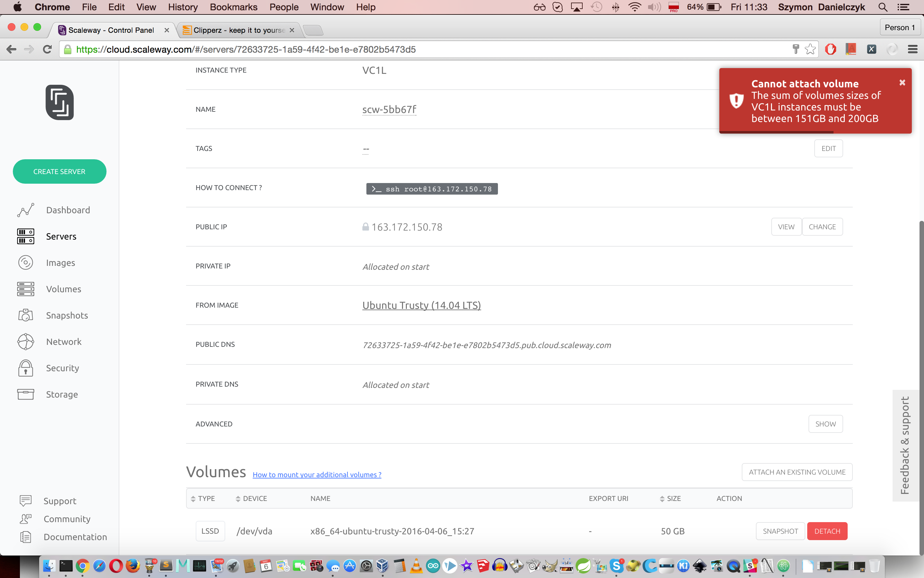This screenshot has height=578, width=924.
Task: Open Spotlight search in menu bar
Action: tap(882, 7)
